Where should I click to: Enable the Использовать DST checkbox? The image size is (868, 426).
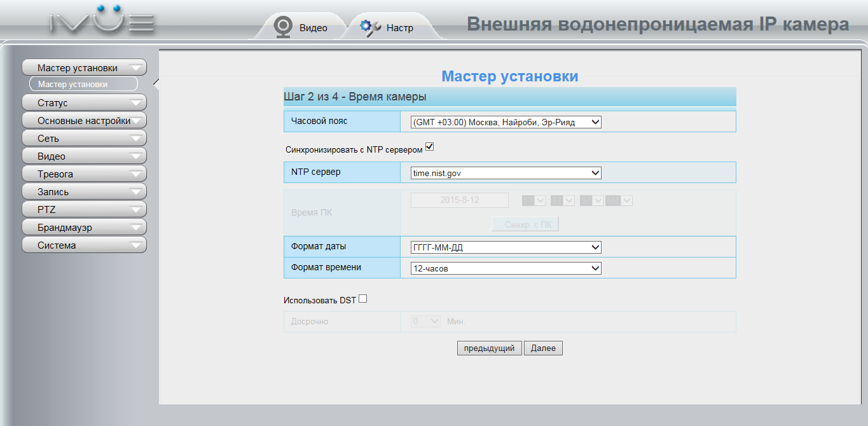363,298
